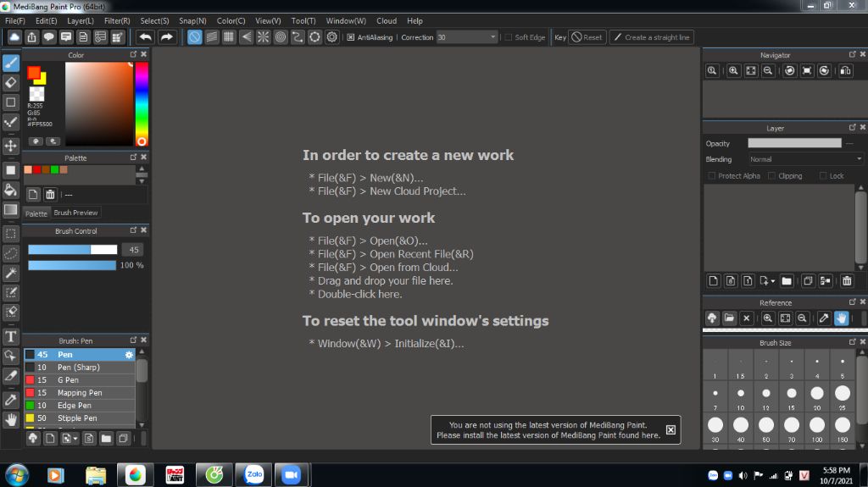
Task: Click the export/share icon in toolbar
Action: tap(31, 37)
